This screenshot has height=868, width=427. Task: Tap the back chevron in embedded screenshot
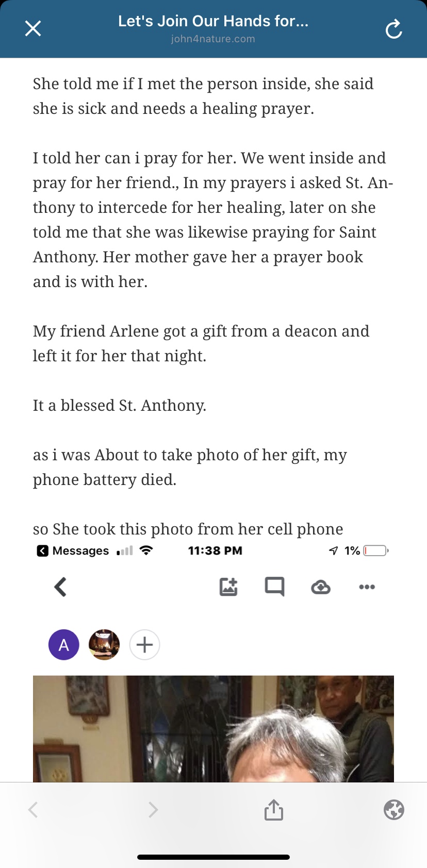(x=60, y=587)
